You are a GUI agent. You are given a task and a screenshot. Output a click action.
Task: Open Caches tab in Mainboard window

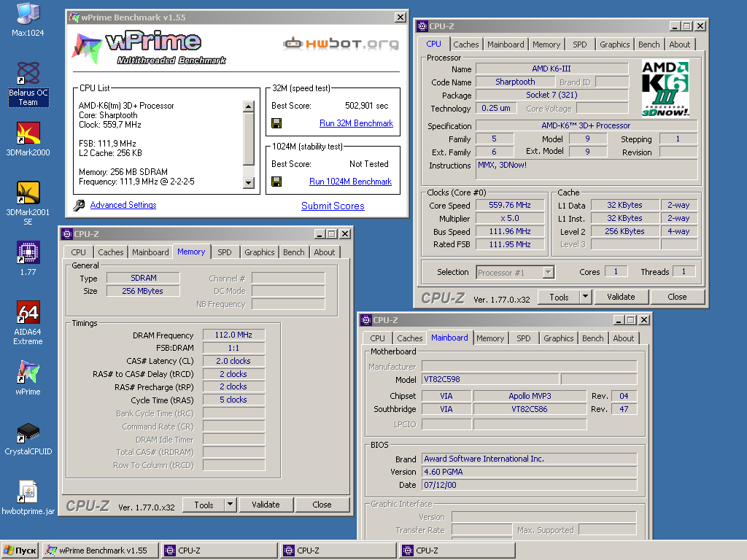coord(410,338)
